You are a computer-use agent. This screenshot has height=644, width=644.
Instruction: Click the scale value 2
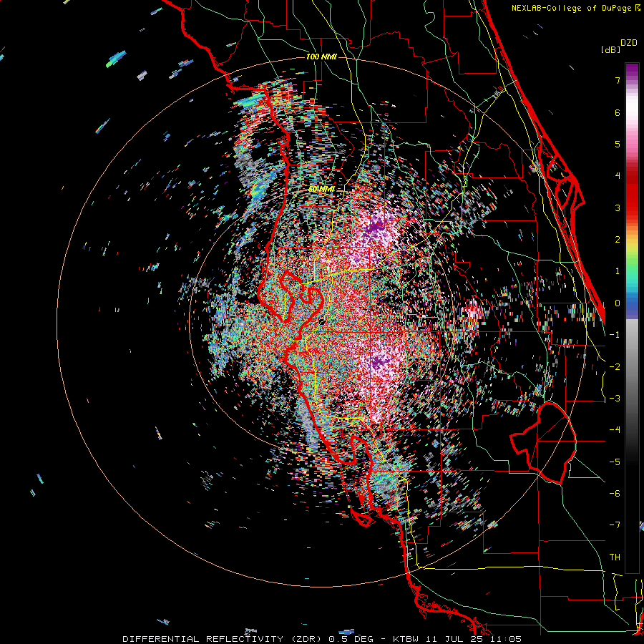pyautogui.click(x=618, y=240)
